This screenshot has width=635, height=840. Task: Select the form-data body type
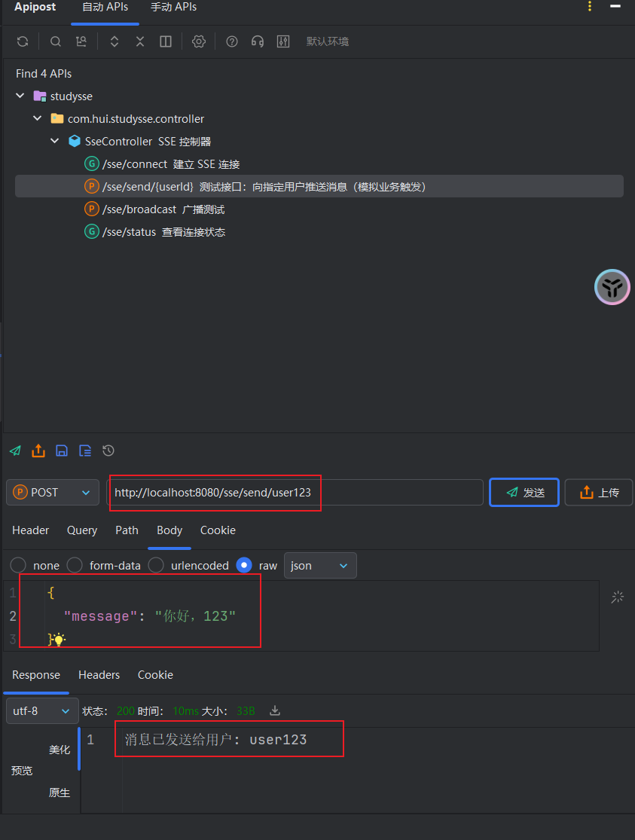point(75,565)
